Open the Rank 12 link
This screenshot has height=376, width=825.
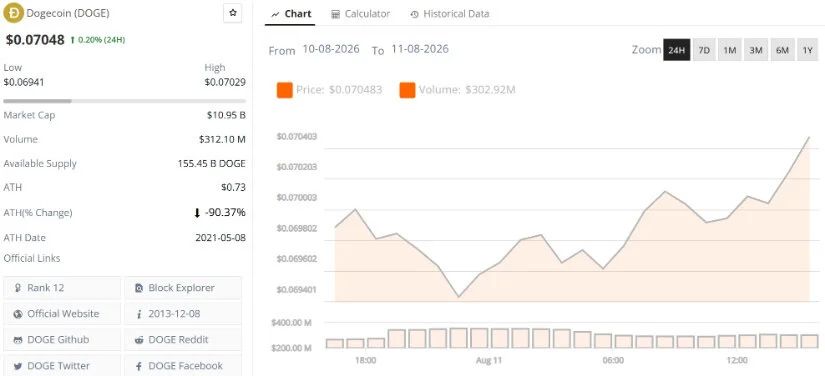[x=62, y=288]
